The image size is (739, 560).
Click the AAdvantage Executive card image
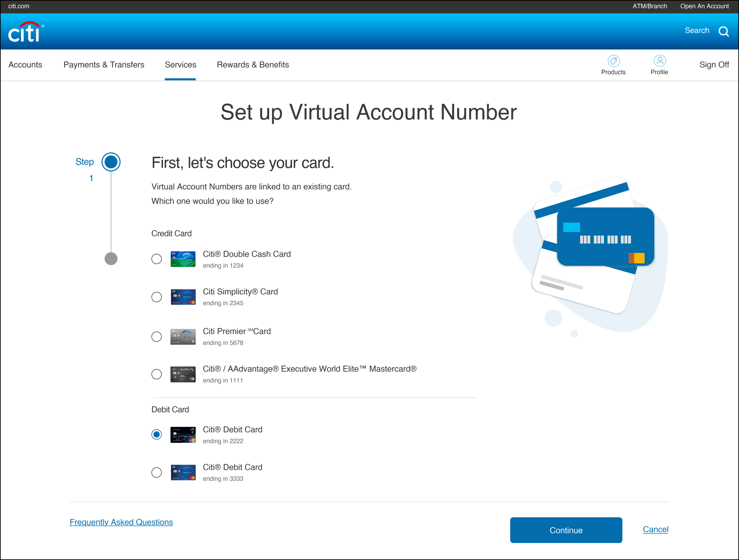(183, 374)
